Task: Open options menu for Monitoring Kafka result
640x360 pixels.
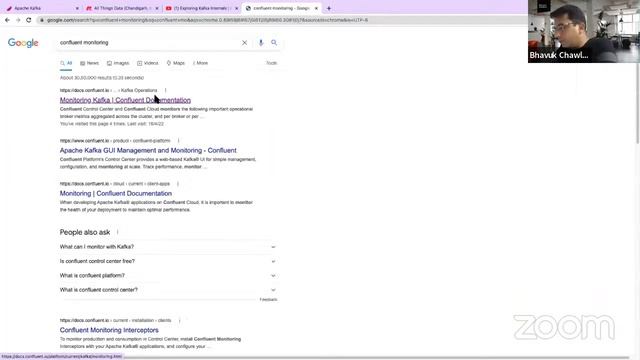Action: pos(165,90)
